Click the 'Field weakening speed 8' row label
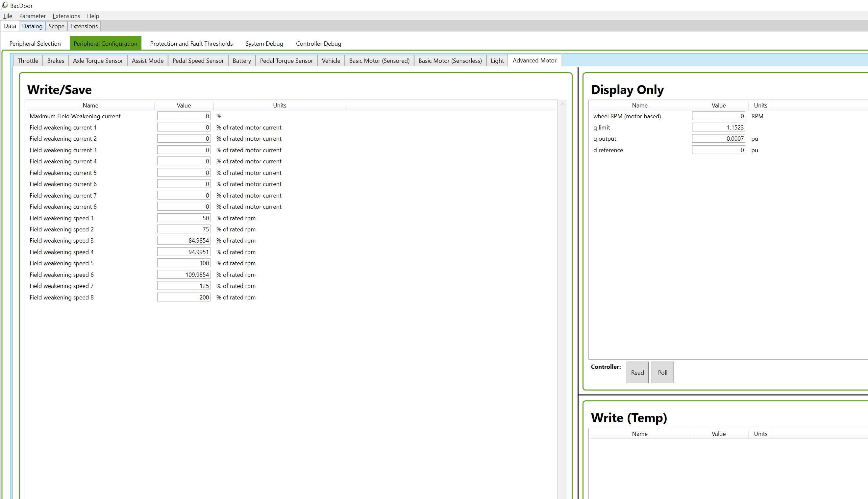This screenshot has width=868, height=499. pos(62,297)
